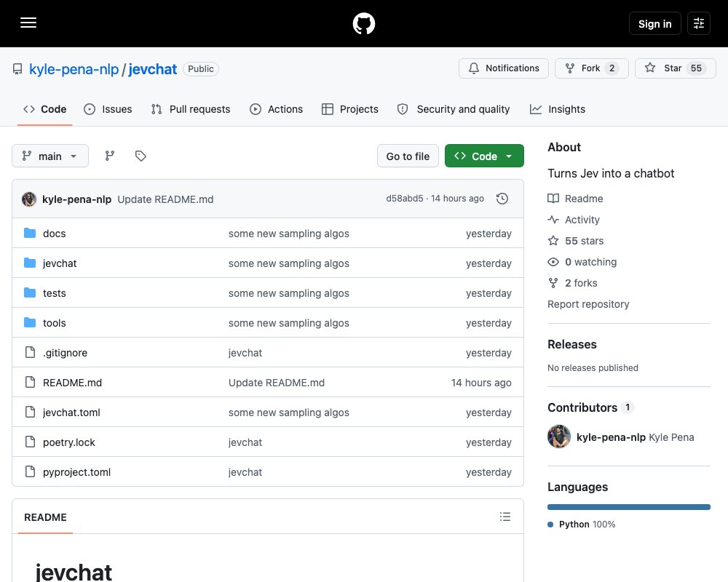Go to the GitHub home logo
Viewport: 728px width, 582px height.
364,23
